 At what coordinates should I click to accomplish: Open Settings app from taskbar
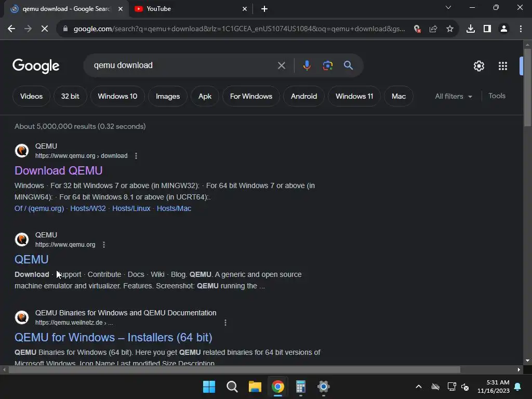coord(323,387)
